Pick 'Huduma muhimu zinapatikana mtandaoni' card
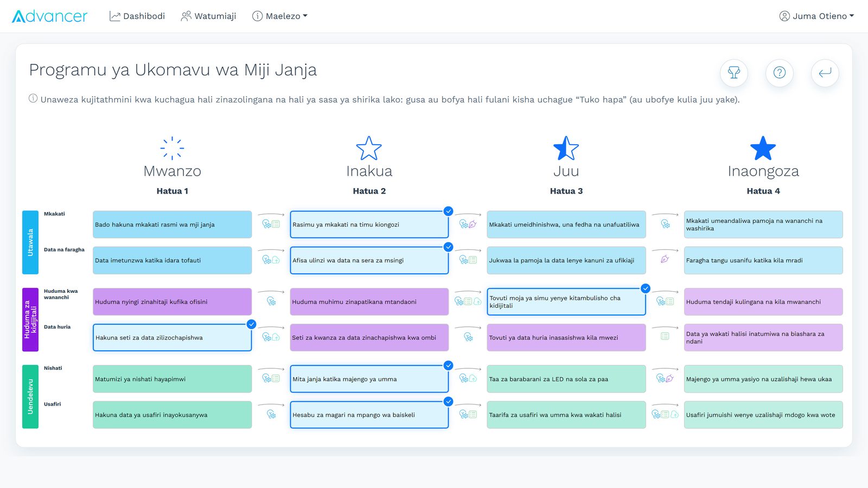 [x=369, y=302]
